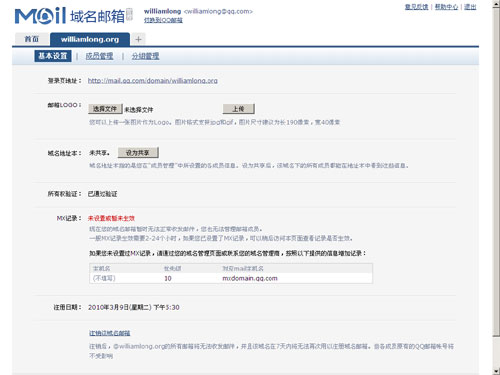Switch to 基本设置 section

coord(53,56)
